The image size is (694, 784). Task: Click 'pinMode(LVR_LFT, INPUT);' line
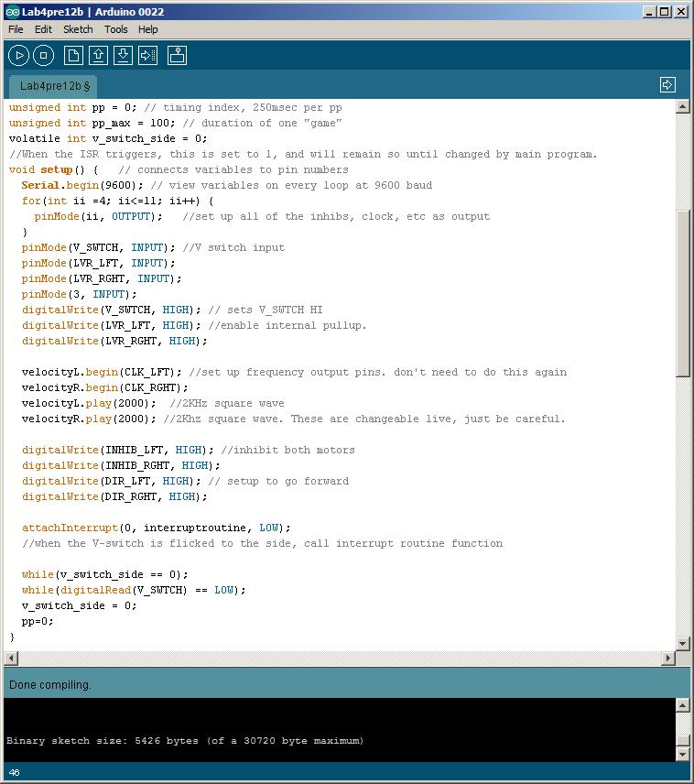click(x=99, y=263)
